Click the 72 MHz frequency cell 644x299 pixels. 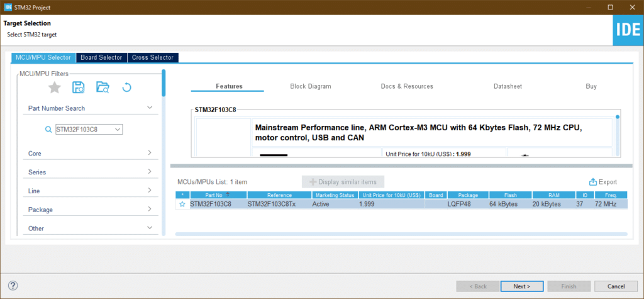(x=611, y=204)
